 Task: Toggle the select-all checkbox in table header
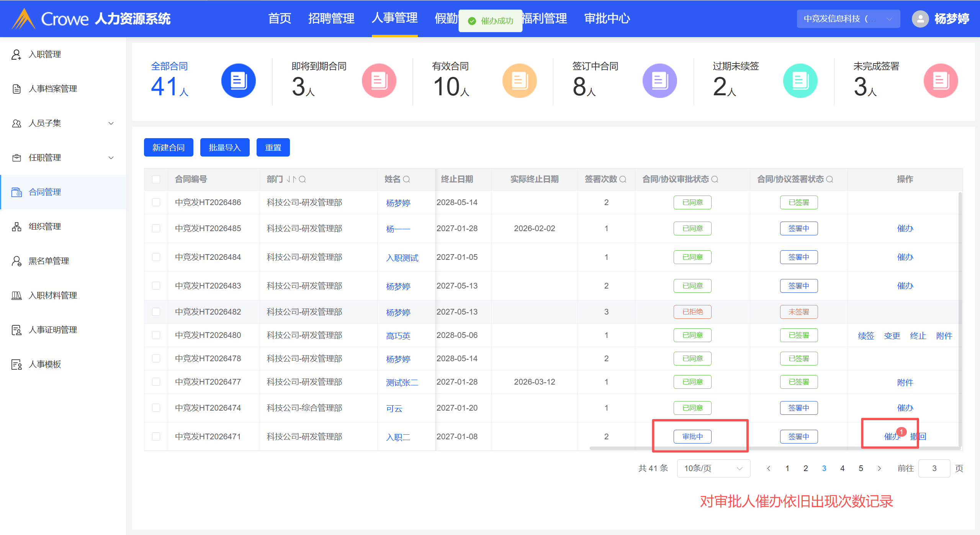156,179
